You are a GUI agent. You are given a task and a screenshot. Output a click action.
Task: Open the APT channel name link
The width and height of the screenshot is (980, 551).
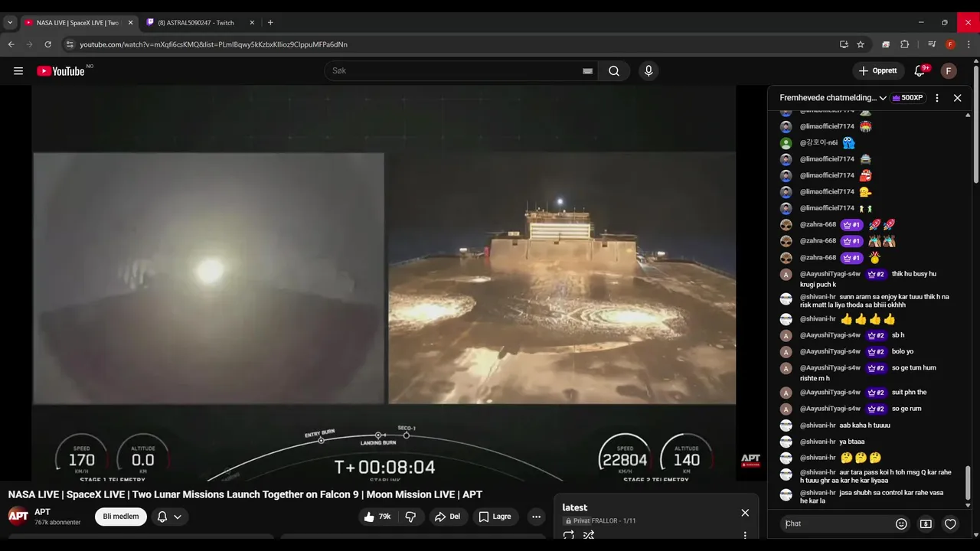(x=42, y=512)
